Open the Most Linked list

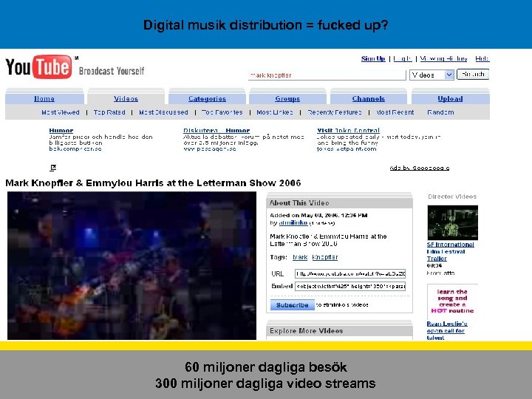pos(275,112)
